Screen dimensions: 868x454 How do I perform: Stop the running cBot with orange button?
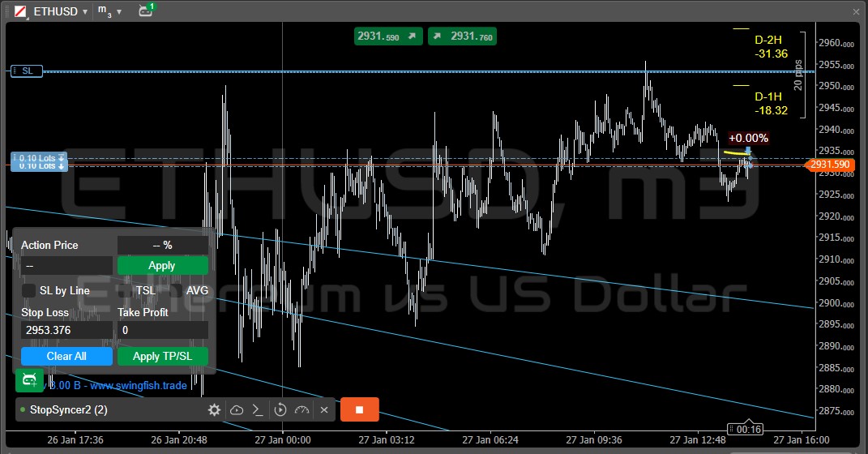tap(359, 409)
